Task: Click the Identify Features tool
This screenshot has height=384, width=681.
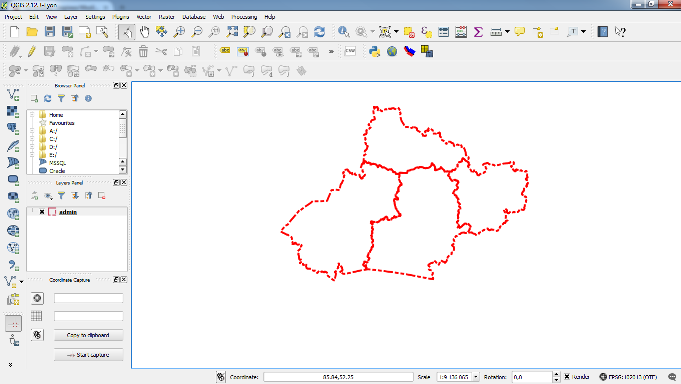Action: coord(344,32)
